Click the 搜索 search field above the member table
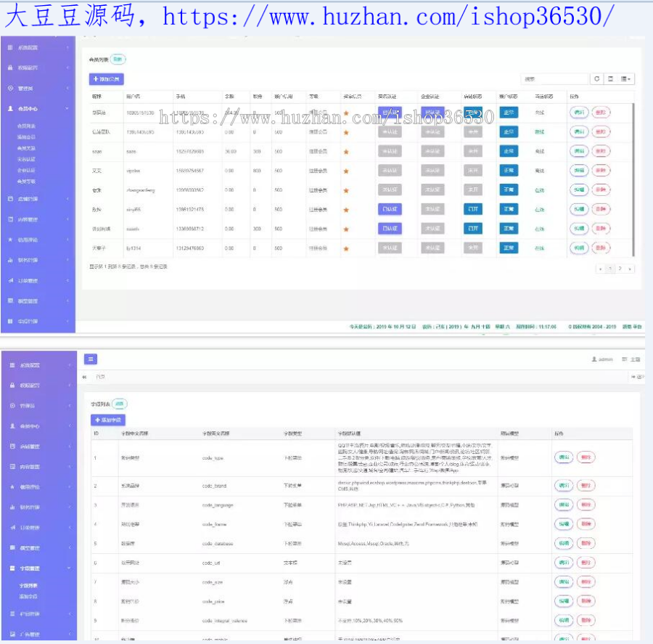The height and width of the screenshot is (644, 653). pos(554,78)
